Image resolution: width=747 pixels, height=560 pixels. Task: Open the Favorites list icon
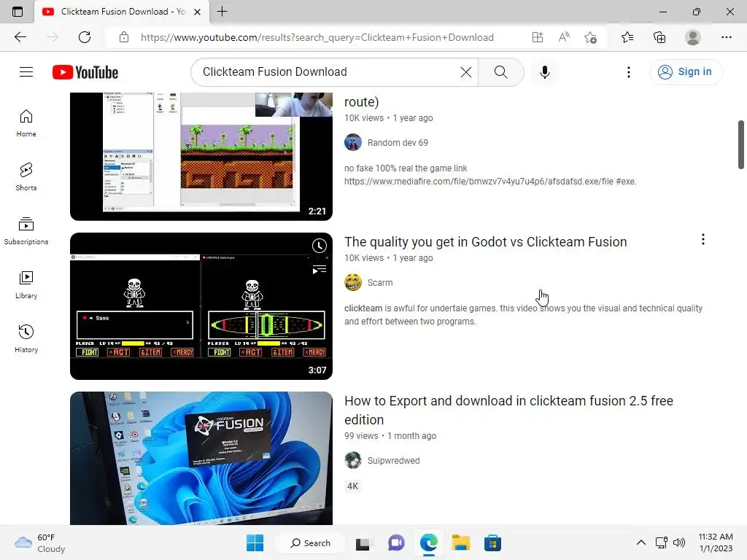click(x=627, y=37)
